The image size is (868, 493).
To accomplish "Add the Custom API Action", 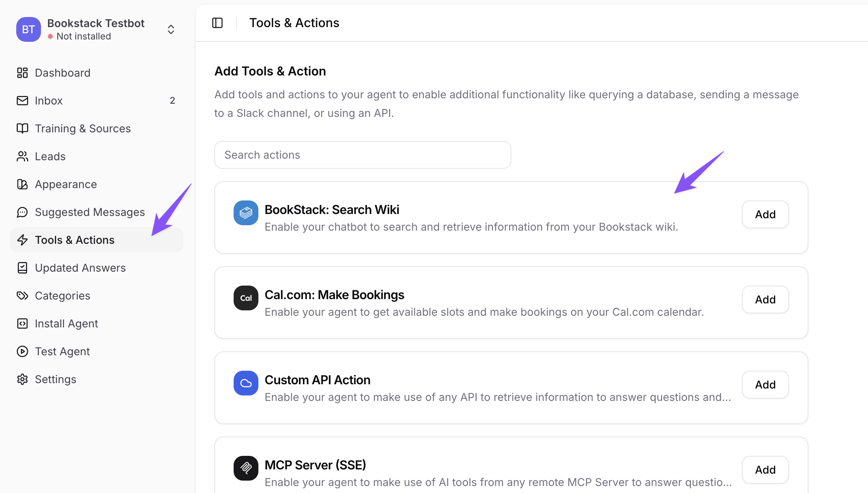I will click(x=765, y=385).
